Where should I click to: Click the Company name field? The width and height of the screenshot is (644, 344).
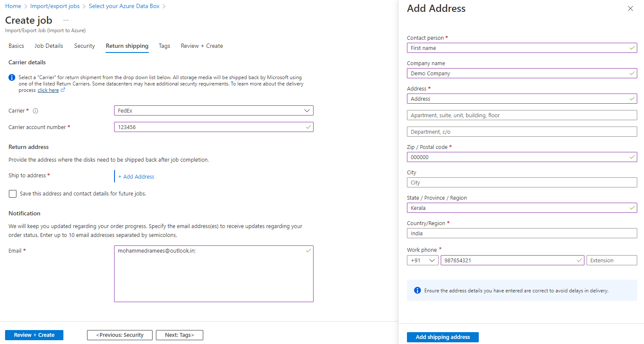coord(522,73)
